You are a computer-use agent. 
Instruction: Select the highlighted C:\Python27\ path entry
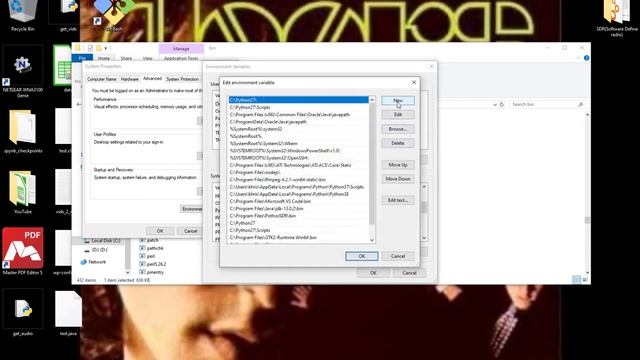(x=298, y=100)
